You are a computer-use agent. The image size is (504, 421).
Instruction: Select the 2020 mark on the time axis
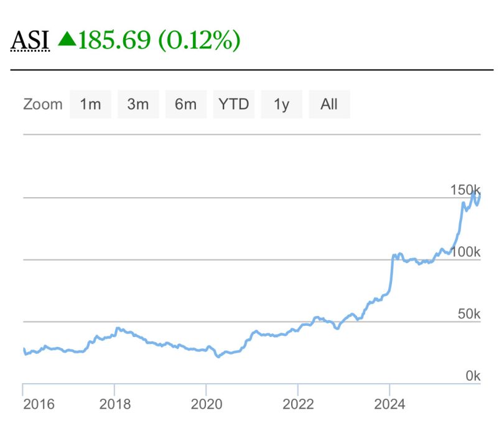point(206,405)
